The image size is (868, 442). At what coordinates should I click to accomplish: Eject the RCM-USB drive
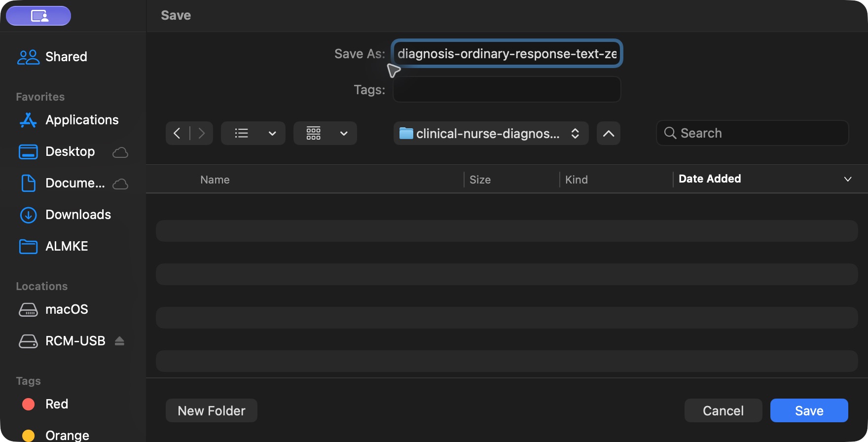coord(119,341)
